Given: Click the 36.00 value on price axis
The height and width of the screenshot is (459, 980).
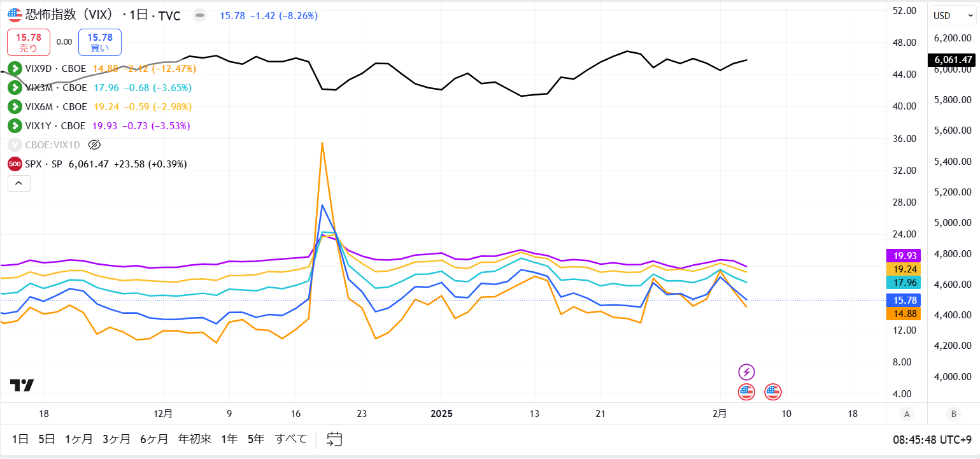Looking at the screenshot, I should point(904,138).
